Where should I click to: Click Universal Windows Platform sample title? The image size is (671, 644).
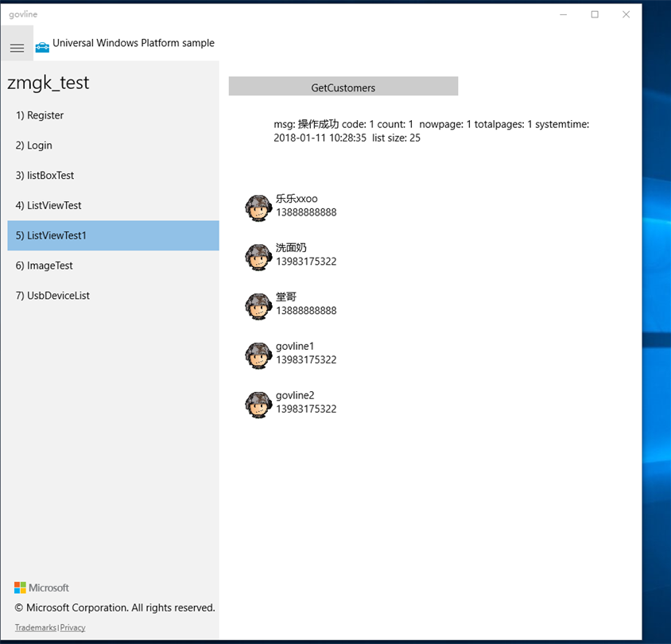[134, 43]
